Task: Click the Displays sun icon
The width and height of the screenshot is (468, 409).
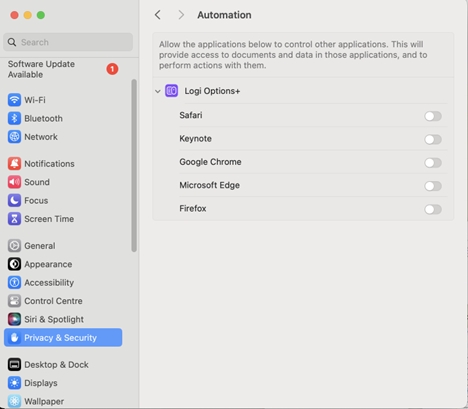Action: [14, 383]
